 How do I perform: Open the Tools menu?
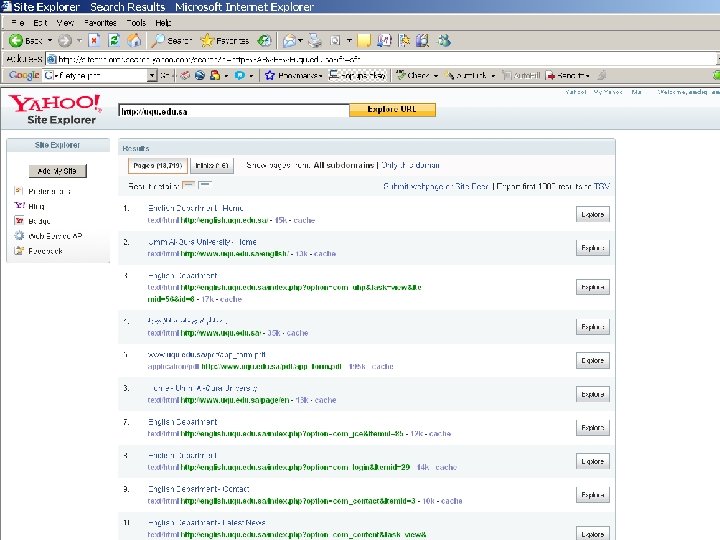pos(136,22)
